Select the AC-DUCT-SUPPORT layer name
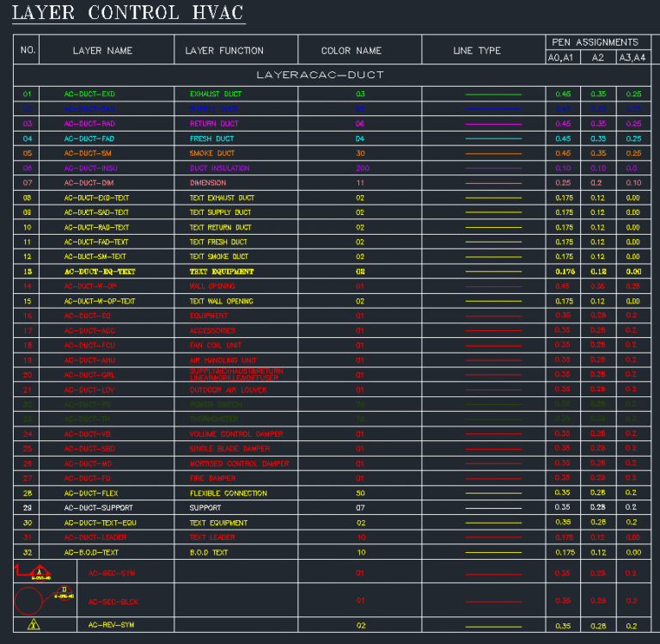Image resolution: width=660 pixels, height=644 pixels. (99, 508)
